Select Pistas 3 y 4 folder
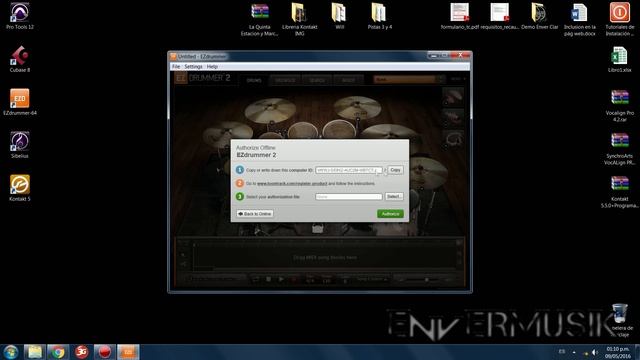The image size is (640, 360). point(379,16)
